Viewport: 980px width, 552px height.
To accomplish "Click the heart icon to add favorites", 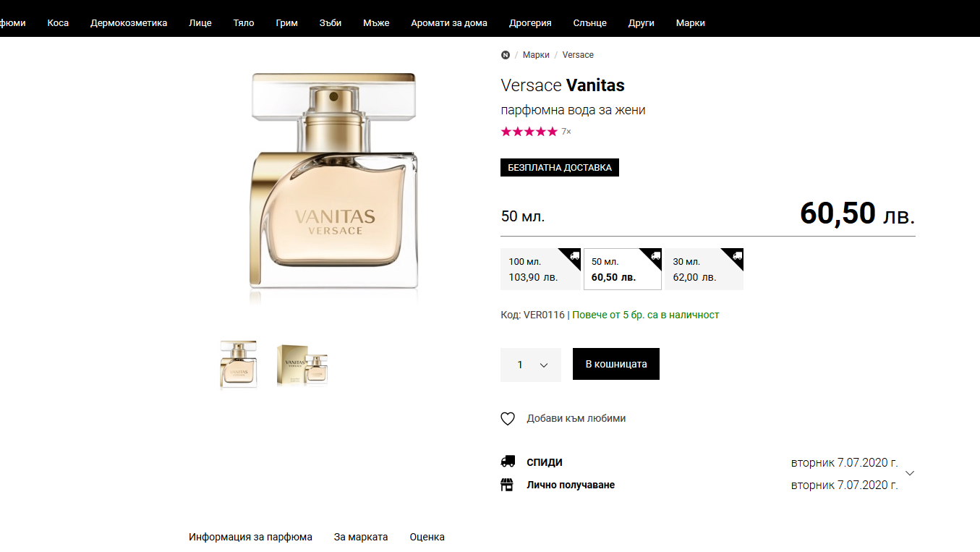I will [508, 419].
